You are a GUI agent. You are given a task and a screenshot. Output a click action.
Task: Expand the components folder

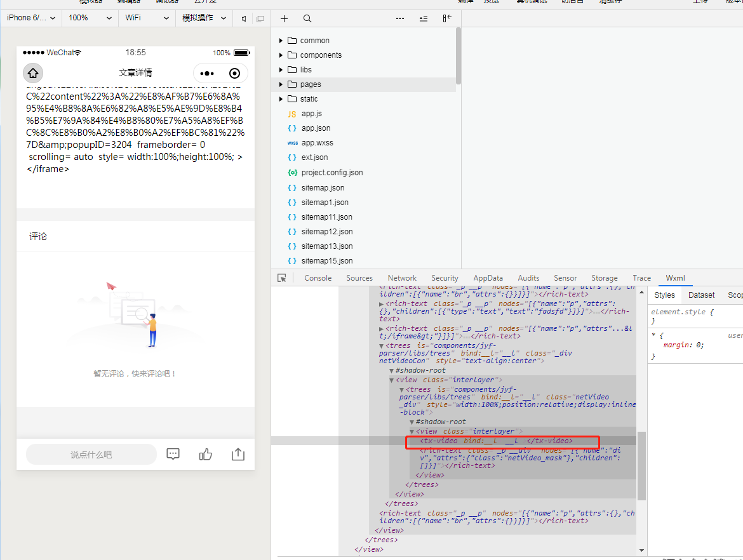click(x=280, y=55)
